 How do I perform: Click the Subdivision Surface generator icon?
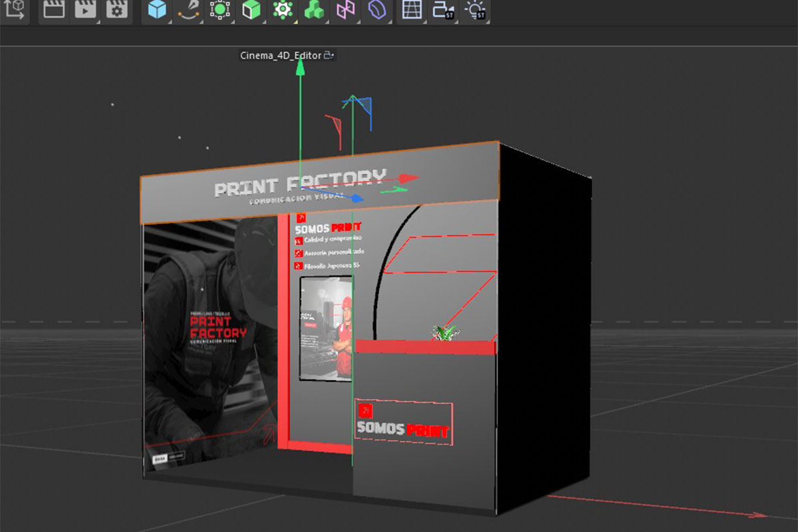pyautogui.click(x=219, y=10)
